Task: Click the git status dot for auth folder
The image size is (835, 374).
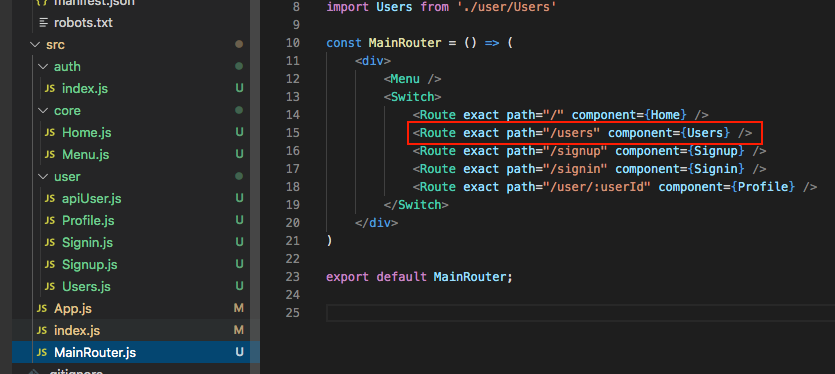Action: point(239,67)
